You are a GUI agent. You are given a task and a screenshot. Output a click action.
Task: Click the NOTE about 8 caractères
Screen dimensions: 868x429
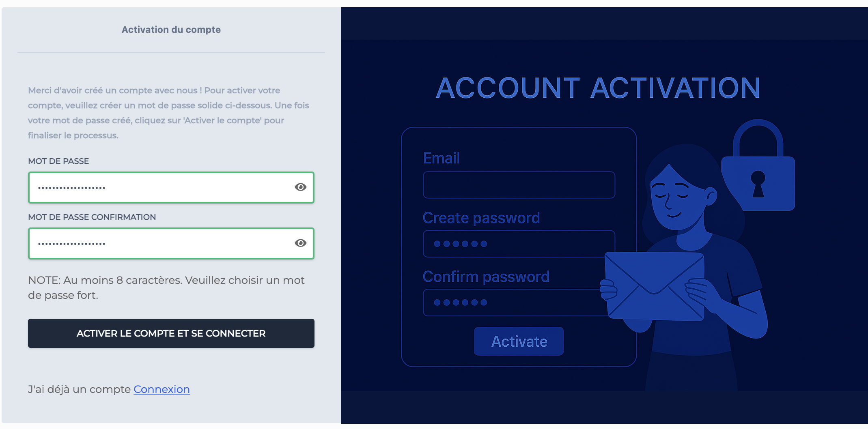[166, 287]
